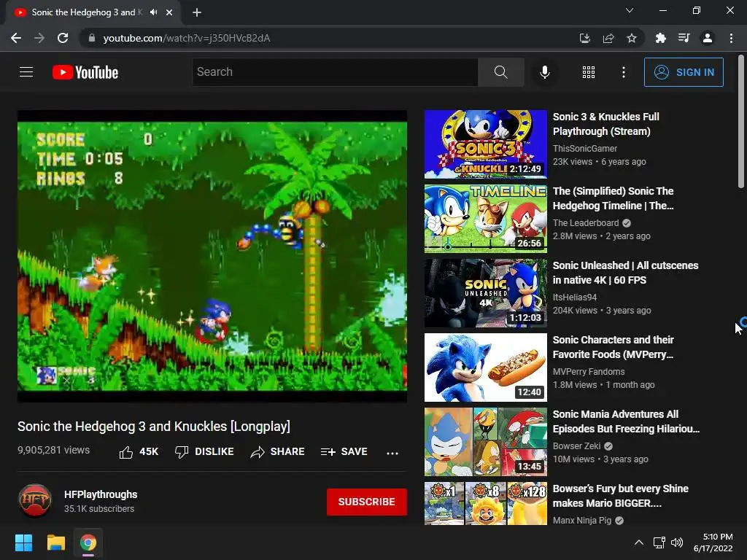Open HFPlaythroughs channel avatar
This screenshot has height=560, width=747.
(35, 501)
